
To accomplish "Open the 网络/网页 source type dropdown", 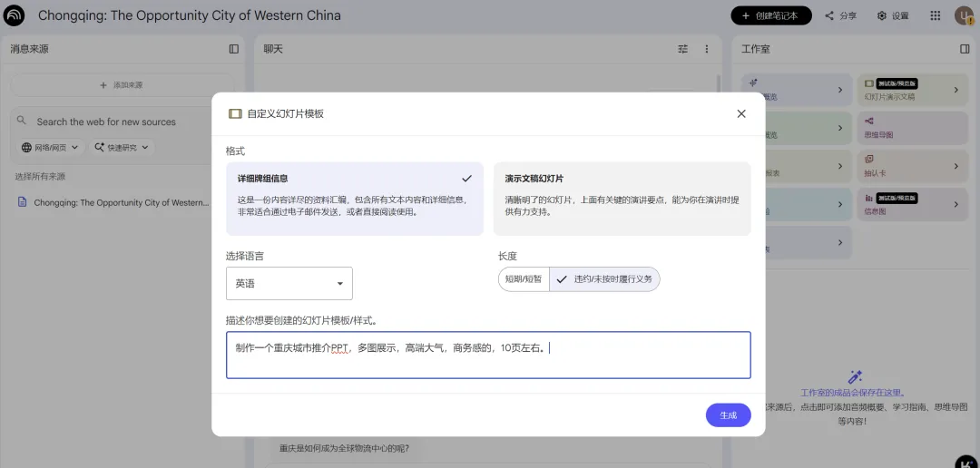I will [x=51, y=148].
